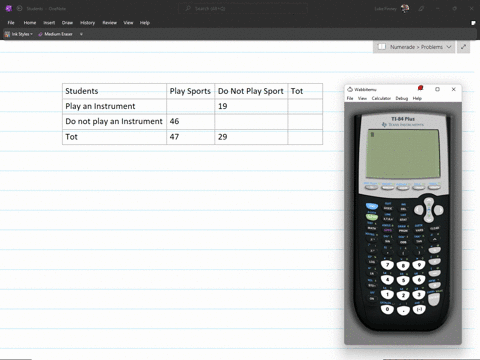Select the cell containing 46
The image size is (480, 360).
[x=190, y=121]
